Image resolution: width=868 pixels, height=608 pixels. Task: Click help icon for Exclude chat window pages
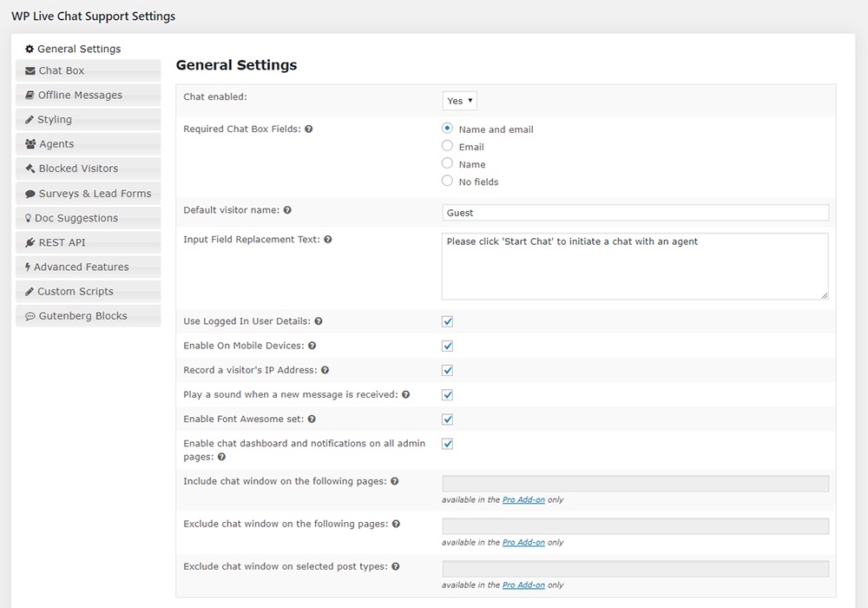[396, 524]
